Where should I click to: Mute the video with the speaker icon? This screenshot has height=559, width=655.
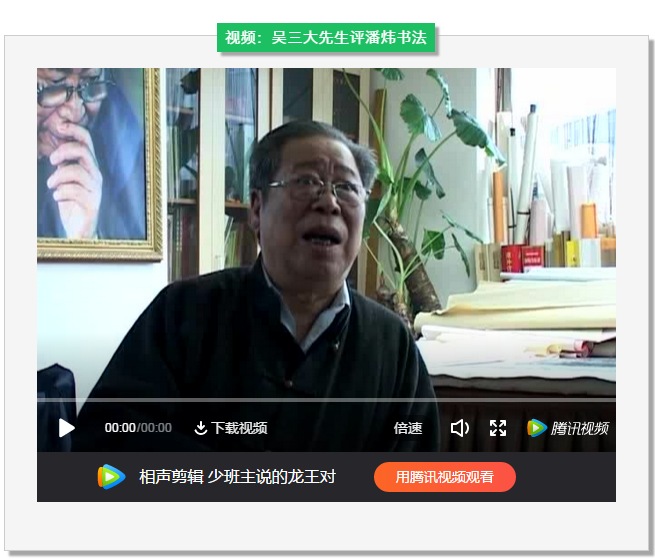pyautogui.click(x=459, y=428)
